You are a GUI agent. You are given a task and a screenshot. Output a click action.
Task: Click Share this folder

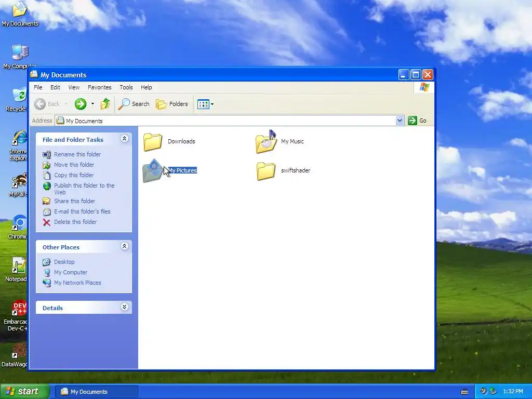click(x=75, y=201)
